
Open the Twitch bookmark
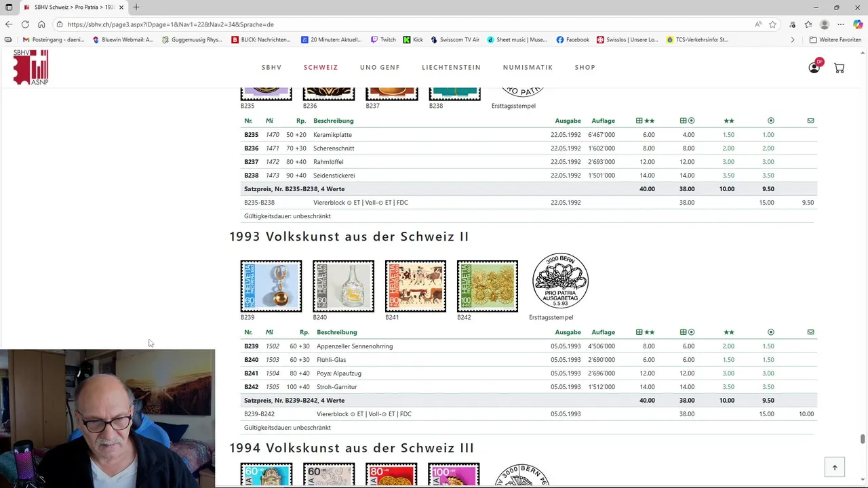(383, 40)
